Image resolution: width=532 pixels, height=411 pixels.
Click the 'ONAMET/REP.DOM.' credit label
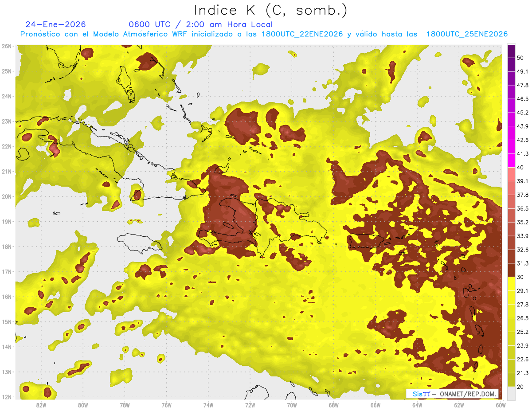tap(468, 394)
